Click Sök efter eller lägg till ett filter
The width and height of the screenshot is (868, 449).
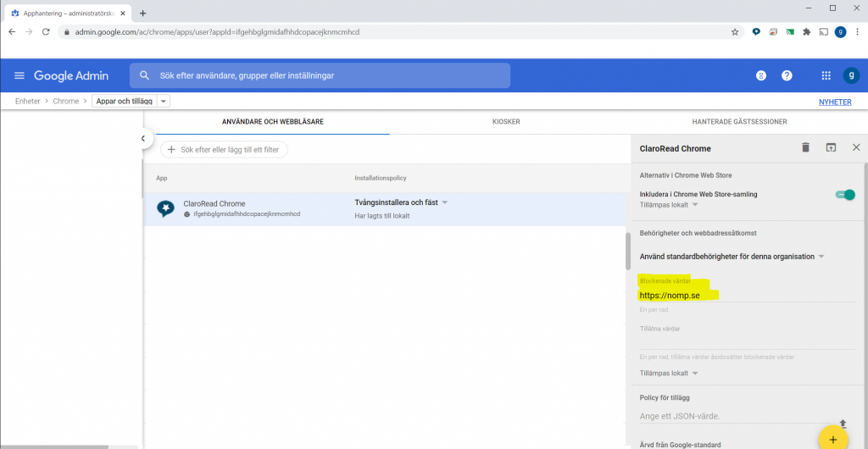[224, 149]
